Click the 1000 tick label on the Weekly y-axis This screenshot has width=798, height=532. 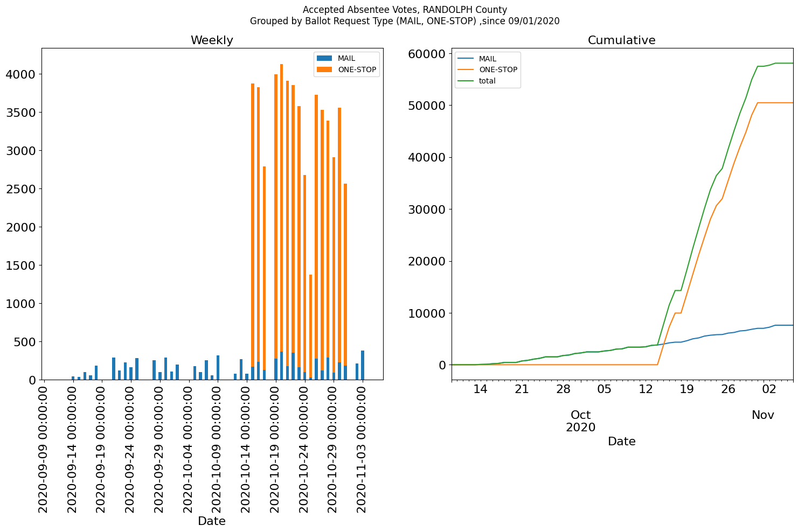point(20,304)
